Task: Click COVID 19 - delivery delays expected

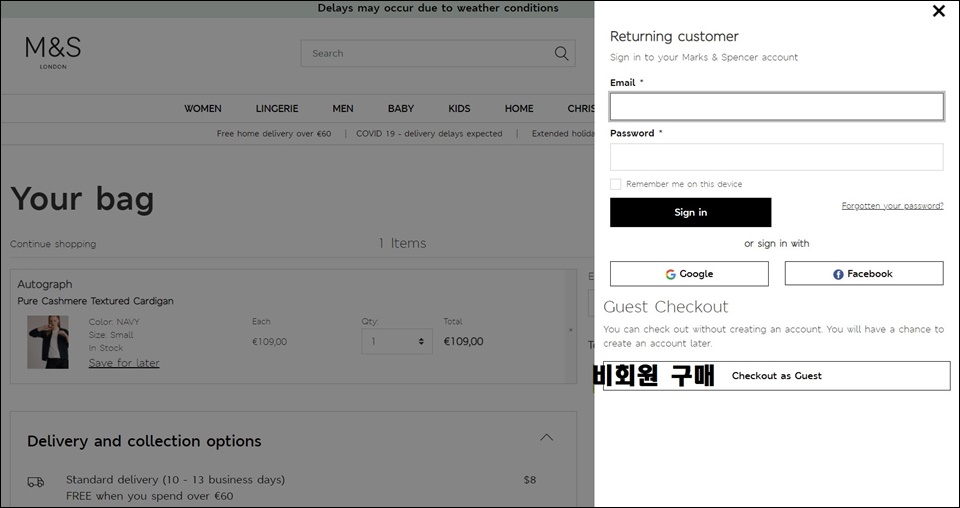Action: pyautogui.click(x=429, y=133)
